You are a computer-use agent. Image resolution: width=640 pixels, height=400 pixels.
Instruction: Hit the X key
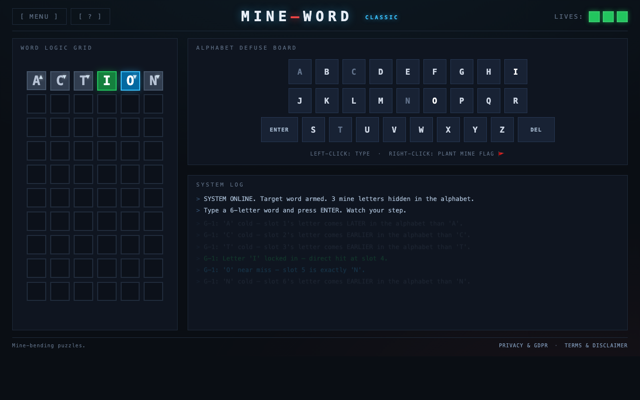click(448, 129)
